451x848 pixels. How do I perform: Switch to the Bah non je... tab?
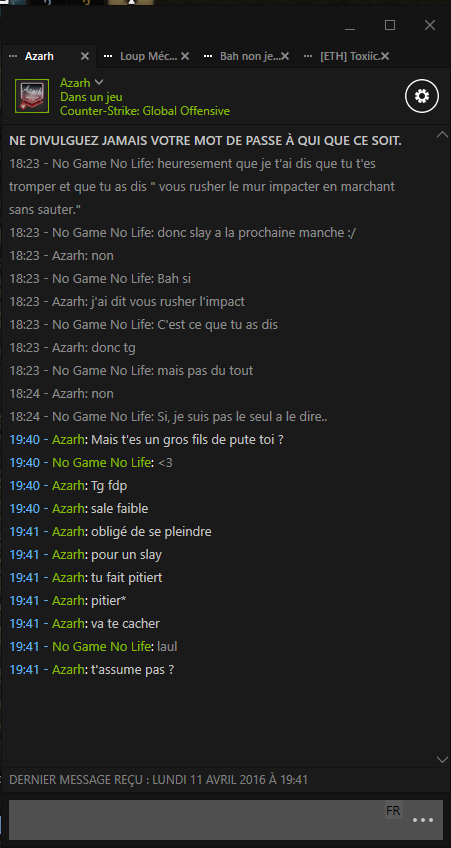[250, 56]
